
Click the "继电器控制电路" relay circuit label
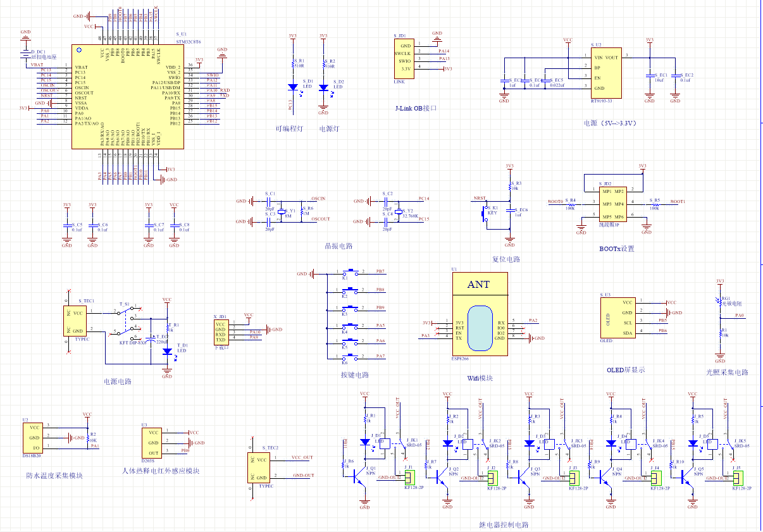point(504,524)
